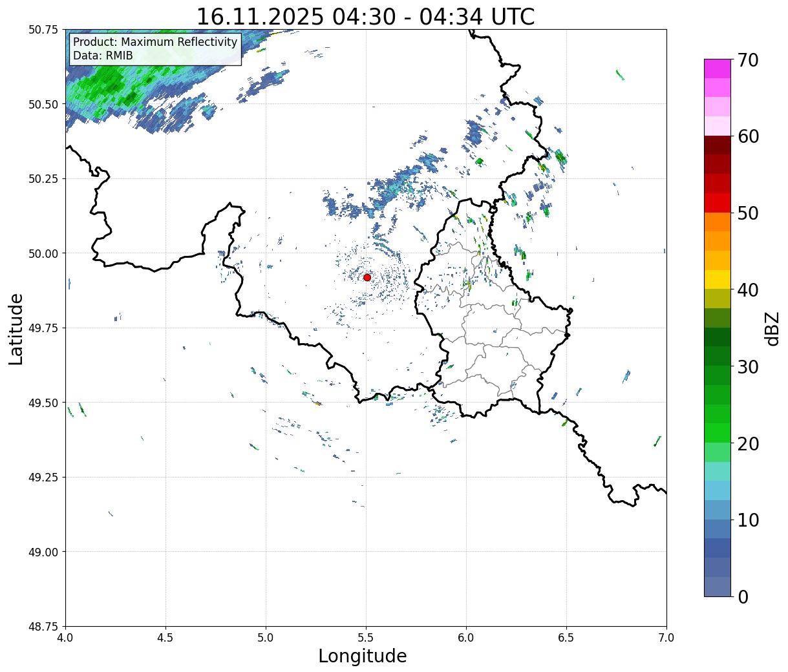Click the longitude tick label 5.0
788x672 pixels.
pyautogui.click(x=266, y=638)
